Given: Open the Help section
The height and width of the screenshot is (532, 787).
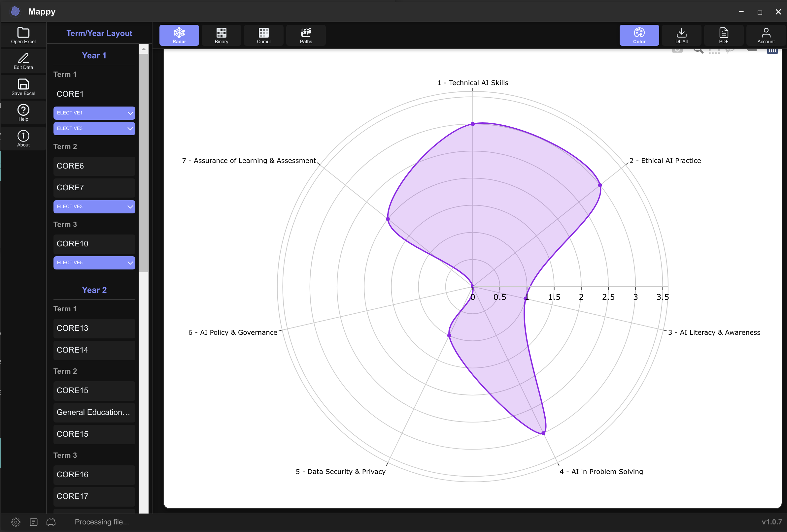Looking at the screenshot, I should tap(23, 112).
